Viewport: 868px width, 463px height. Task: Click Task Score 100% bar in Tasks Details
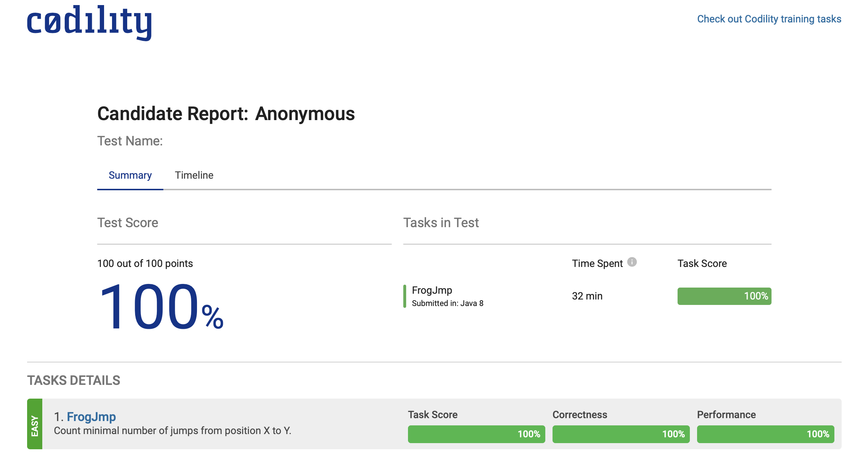pos(476,434)
